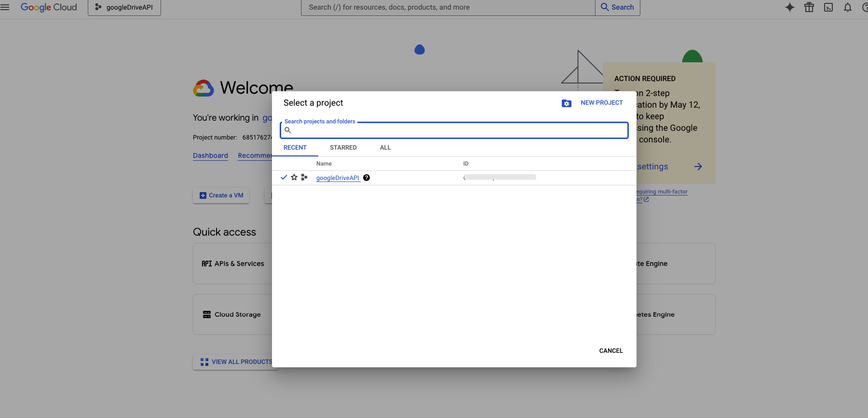Click the project ID cell for googleDriveAPI
868x418 pixels.
(500, 177)
